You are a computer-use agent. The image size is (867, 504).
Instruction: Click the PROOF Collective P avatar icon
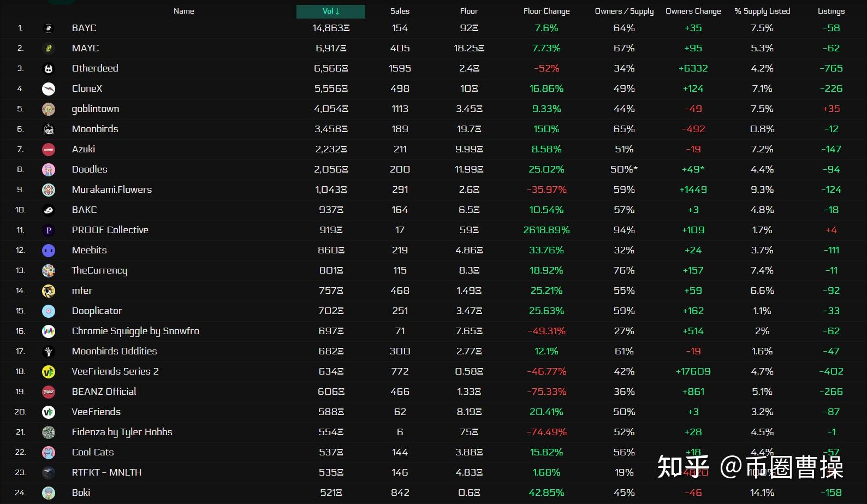[x=49, y=230]
